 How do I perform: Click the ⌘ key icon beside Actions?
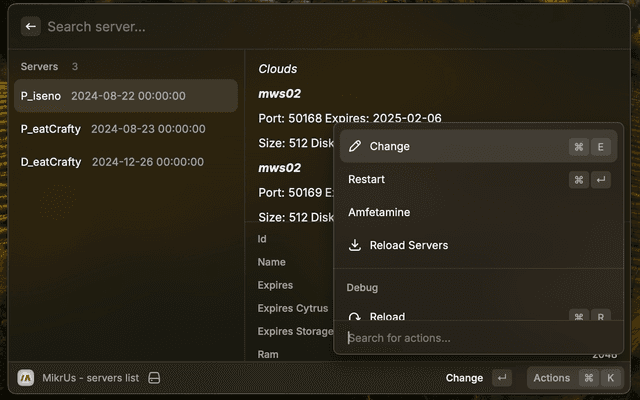point(589,378)
